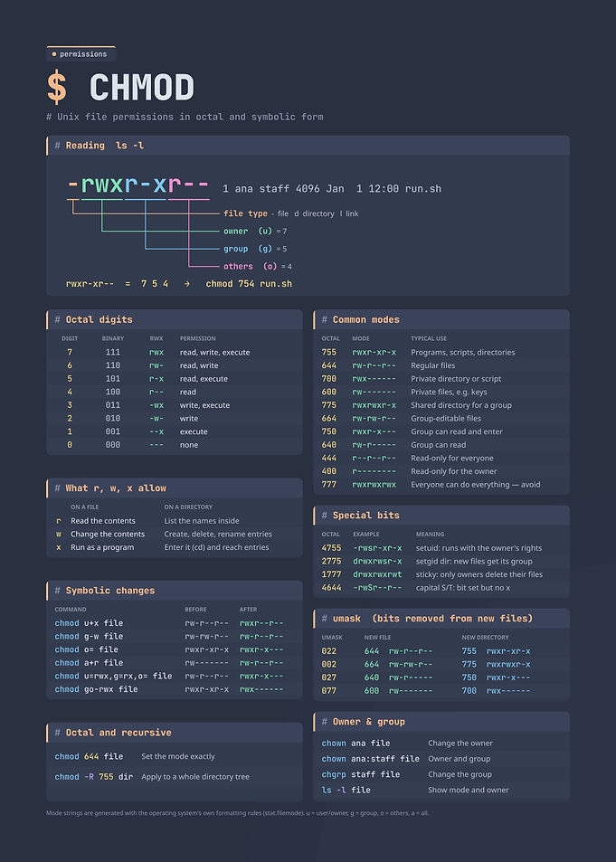Click "775" in the umask 002 row
This screenshot has width=616, height=862.
pyautogui.click(x=469, y=664)
